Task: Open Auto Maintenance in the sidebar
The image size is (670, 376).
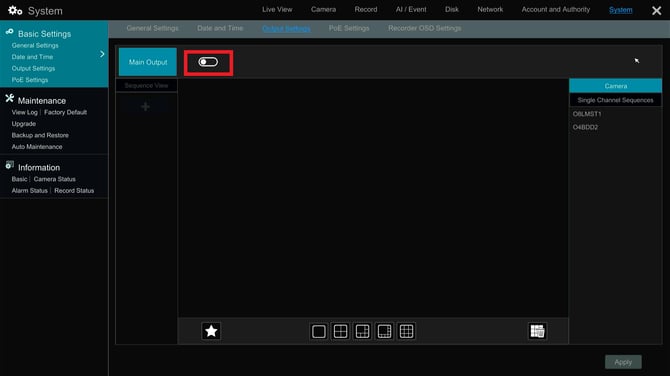Action: pos(37,147)
